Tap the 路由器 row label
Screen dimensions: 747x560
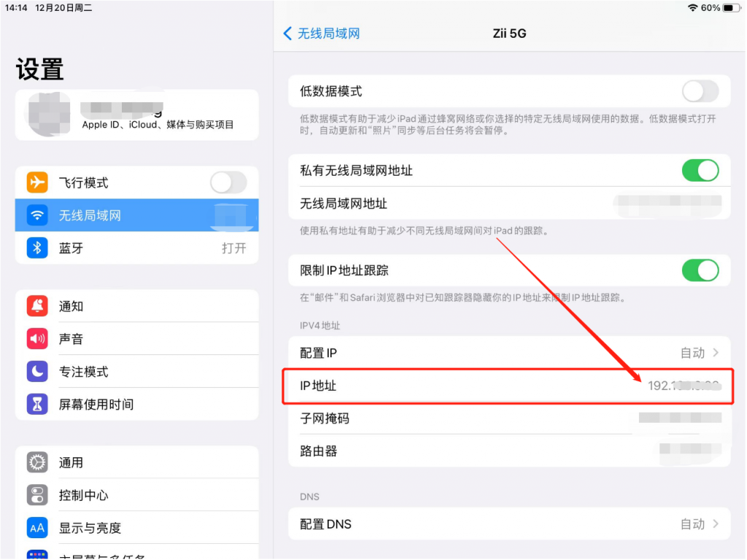click(x=318, y=451)
